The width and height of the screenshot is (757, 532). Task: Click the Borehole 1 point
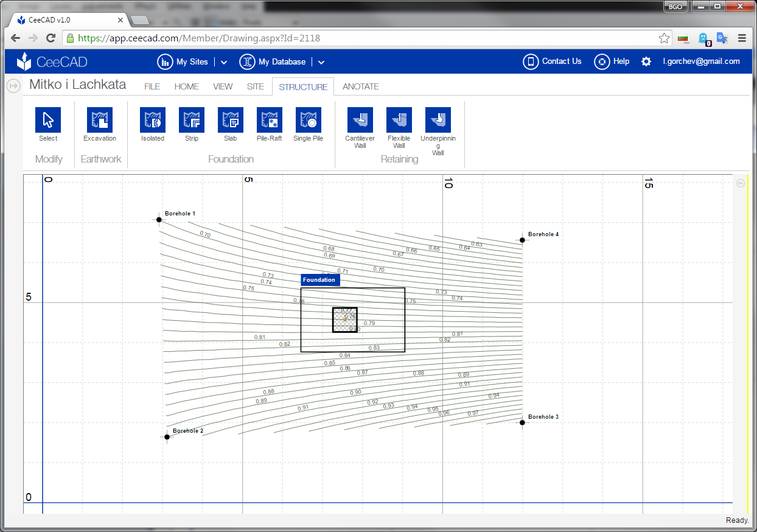159,220
